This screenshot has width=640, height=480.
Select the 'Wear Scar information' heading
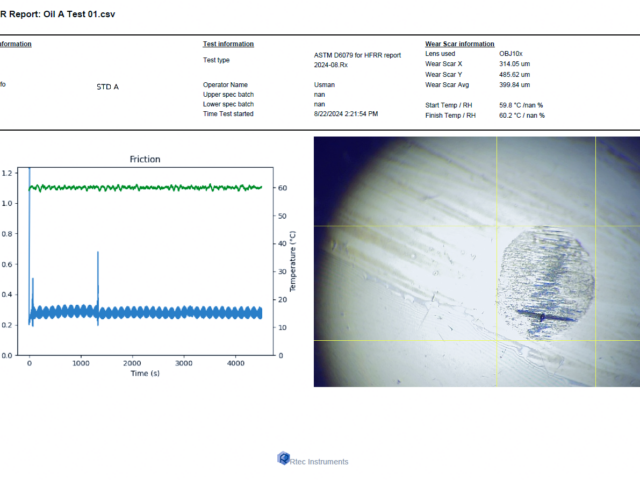point(460,44)
